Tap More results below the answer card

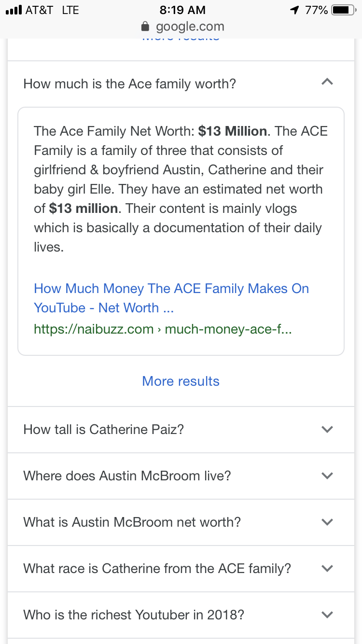[181, 381]
